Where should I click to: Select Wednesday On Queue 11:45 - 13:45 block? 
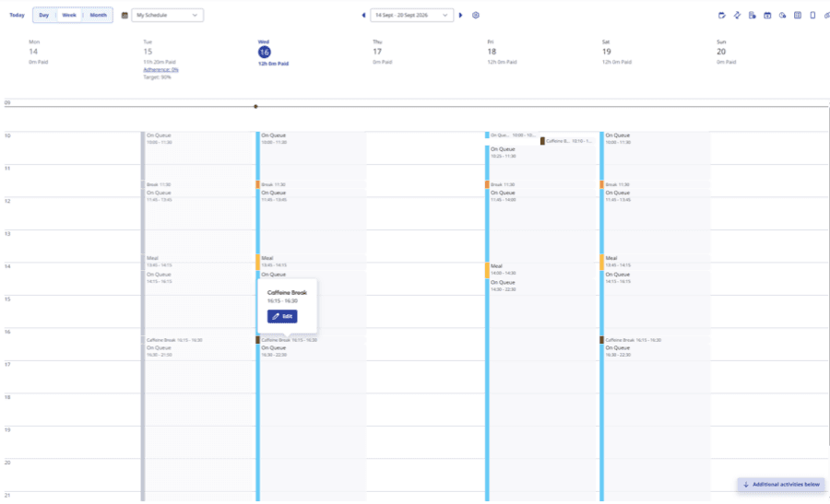(x=311, y=221)
